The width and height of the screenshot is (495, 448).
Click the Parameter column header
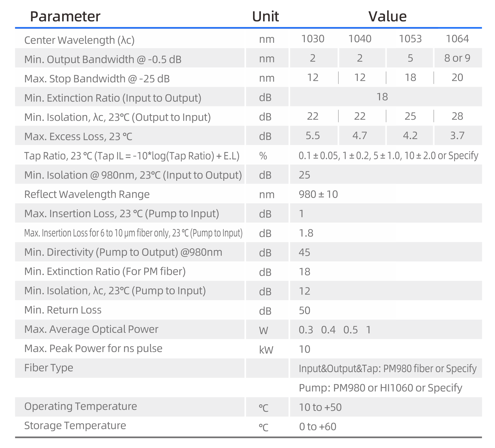click(65, 17)
